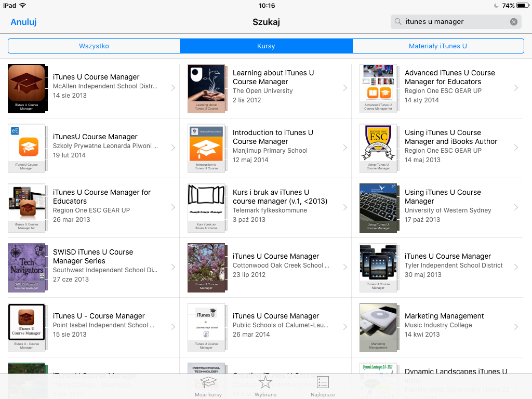
Task: Expand Tyler Independent School District course chevron
Action: tap(516, 267)
